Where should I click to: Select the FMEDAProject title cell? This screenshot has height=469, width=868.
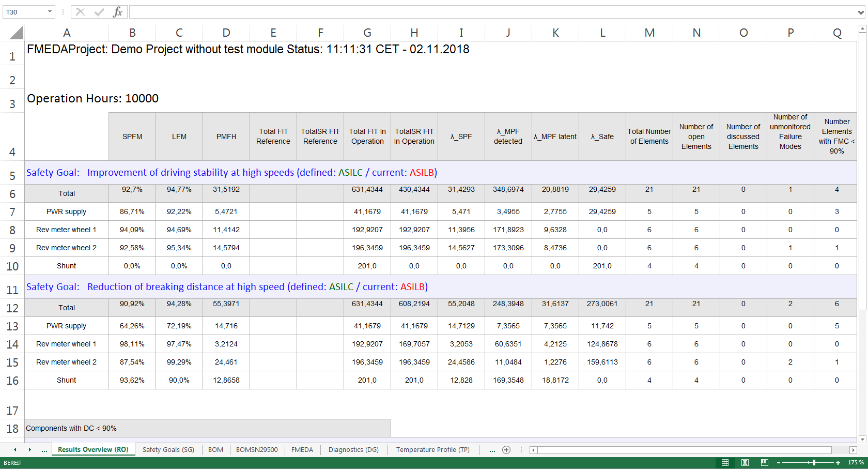pyautogui.click(x=248, y=50)
